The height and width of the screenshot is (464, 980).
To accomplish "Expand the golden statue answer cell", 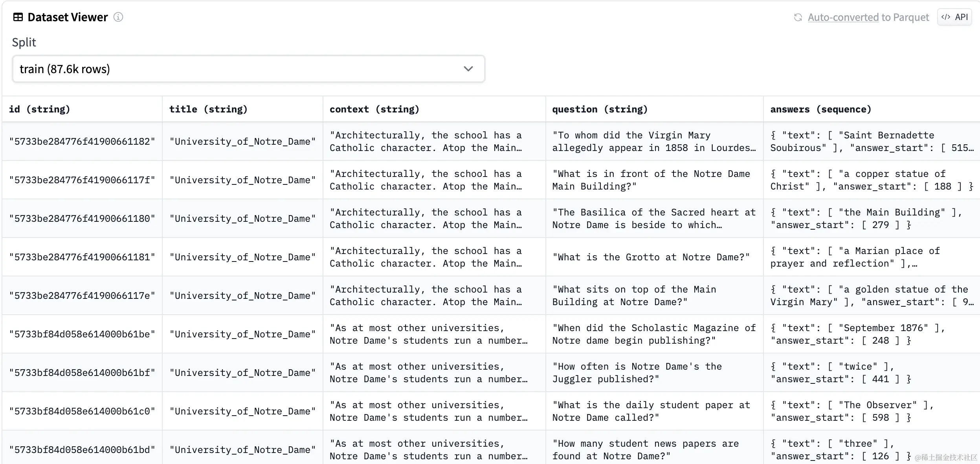I will (x=871, y=296).
